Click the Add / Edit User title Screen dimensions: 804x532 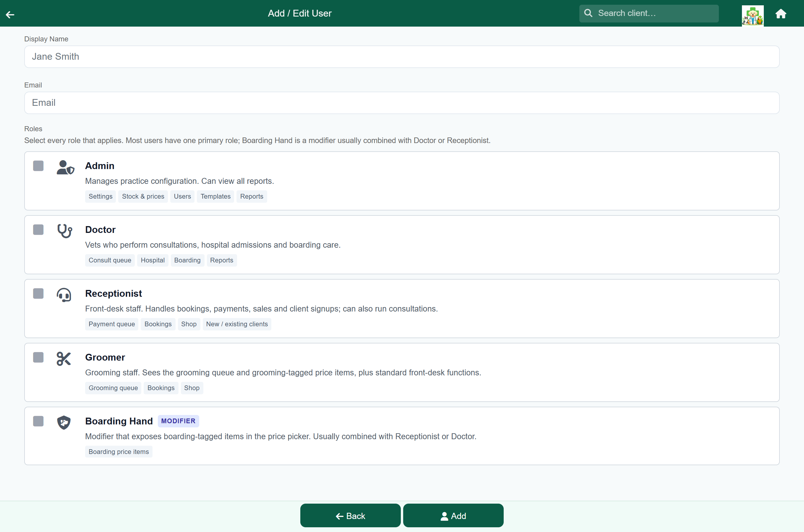coord(299,13)
